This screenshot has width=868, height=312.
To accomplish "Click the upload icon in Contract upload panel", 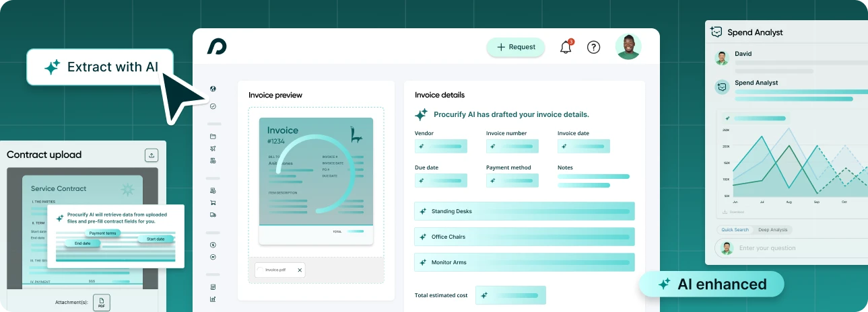I will (x=152, y=155).
